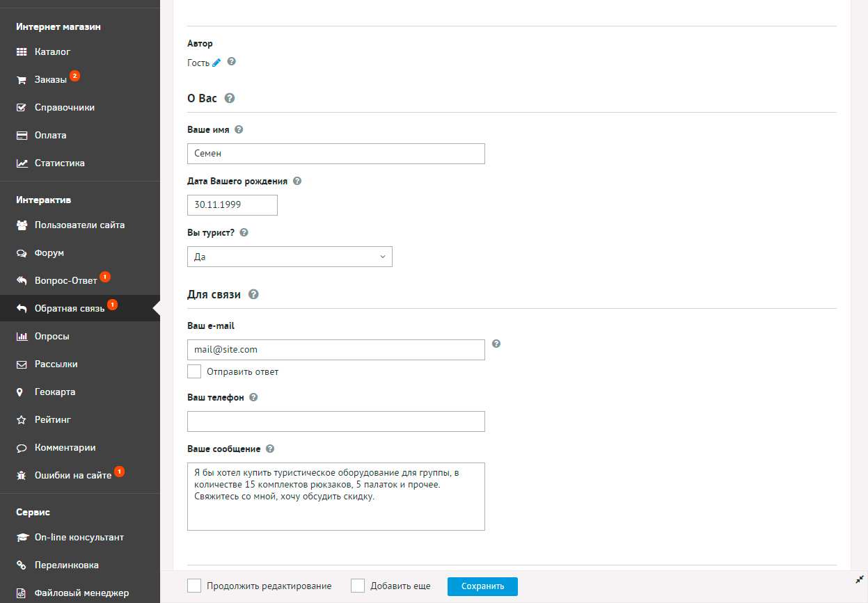Click help icon next to Вы турист?
This screenshot has width=868, height=603.
[x=244, y=232]
